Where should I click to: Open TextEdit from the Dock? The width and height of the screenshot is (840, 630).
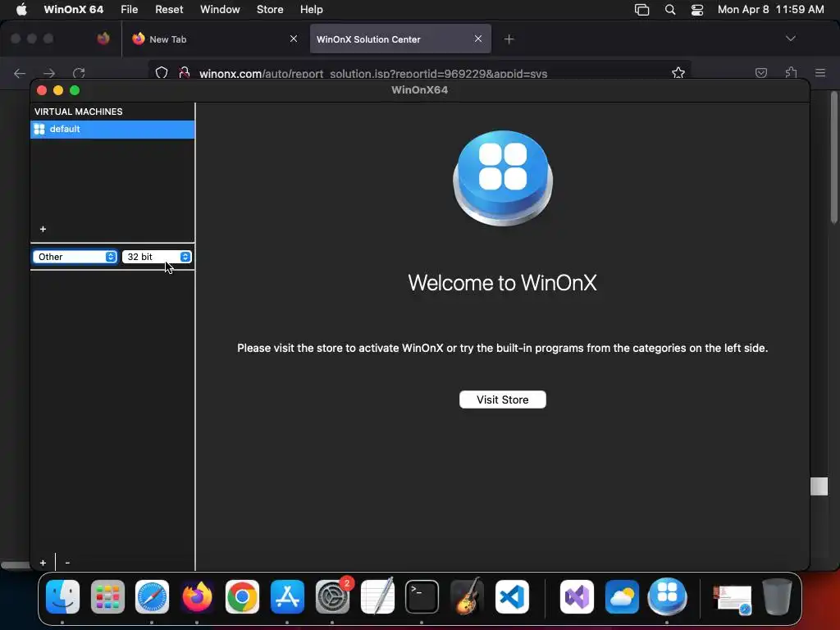377,597
